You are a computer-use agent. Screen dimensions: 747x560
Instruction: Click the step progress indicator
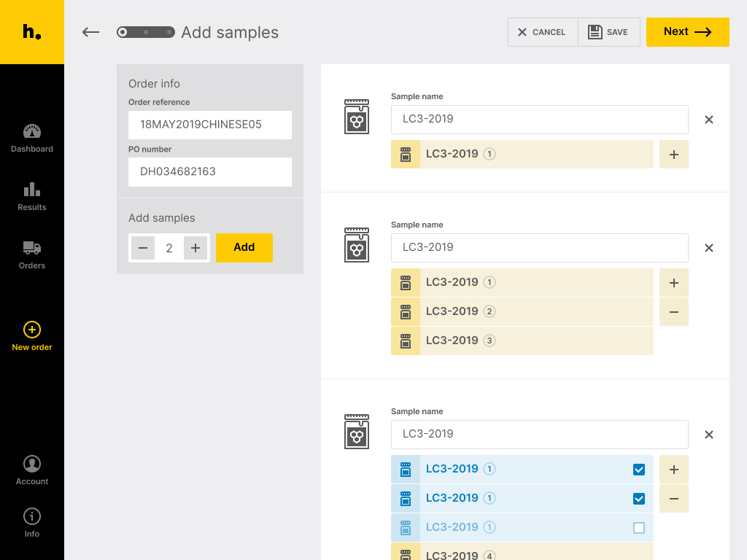(x=146, y=32)
